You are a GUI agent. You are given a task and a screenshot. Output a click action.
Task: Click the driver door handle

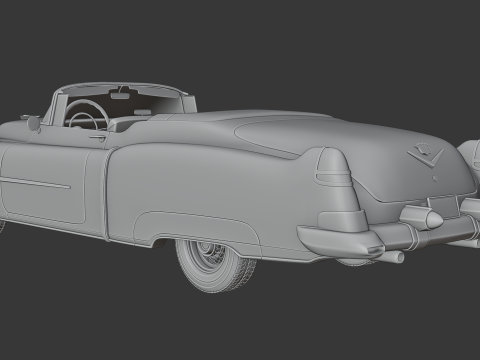(x=98, y=137)
